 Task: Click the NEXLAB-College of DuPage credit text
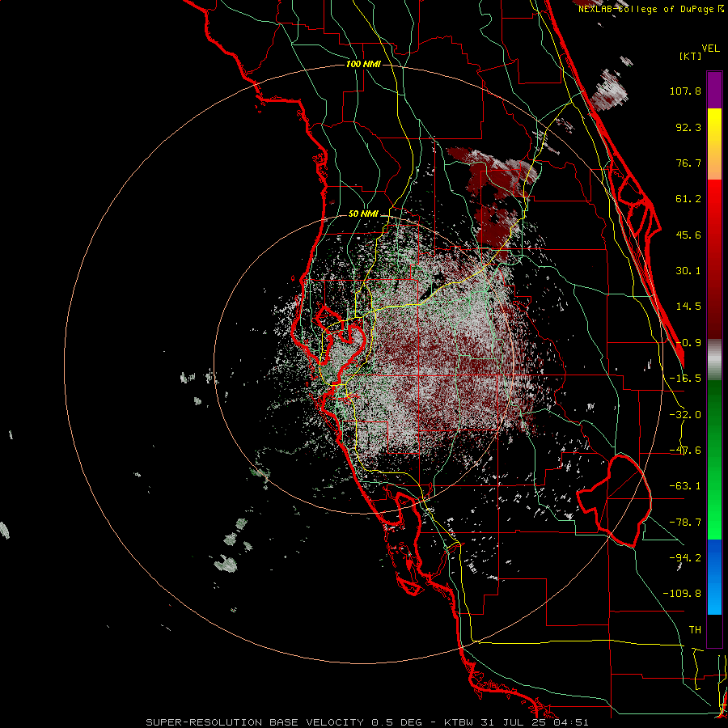pos(651,9)
